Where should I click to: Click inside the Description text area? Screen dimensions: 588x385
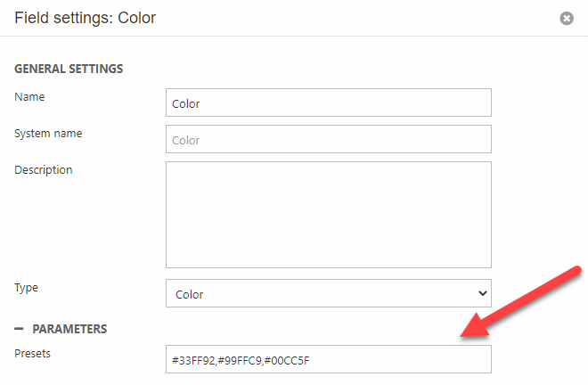[x=329, y=214]
